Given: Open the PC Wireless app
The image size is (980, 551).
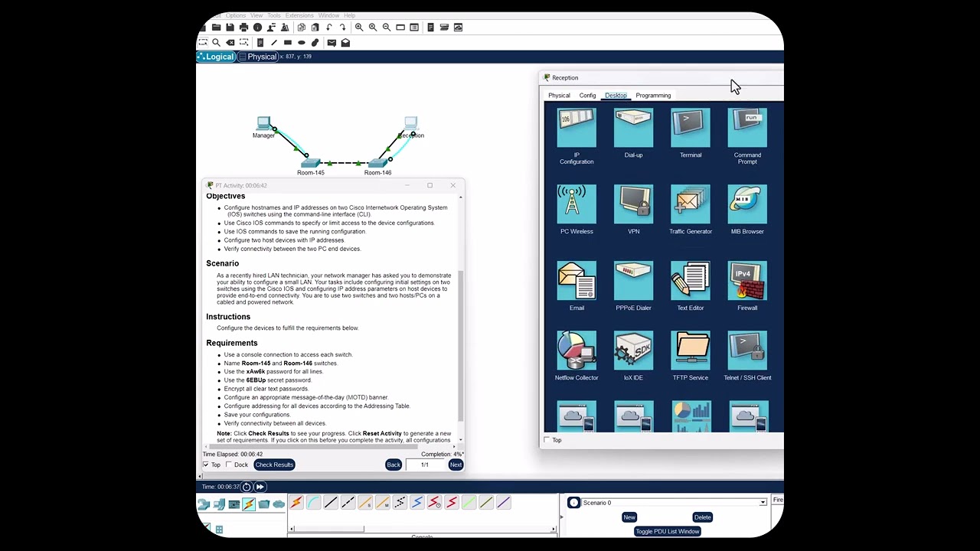Looking at the screenshot, I should pos(577,210).
